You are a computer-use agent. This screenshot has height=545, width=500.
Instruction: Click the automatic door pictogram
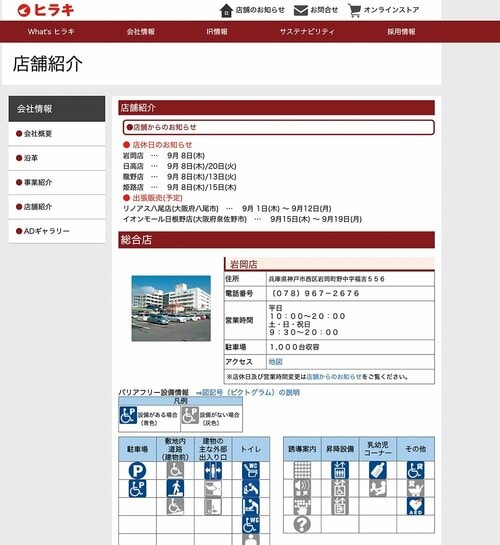213,471
